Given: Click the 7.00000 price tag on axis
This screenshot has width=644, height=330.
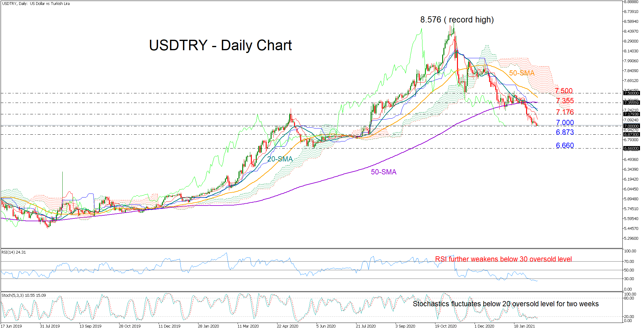Looking at the screenshot, I should (631, 126).
